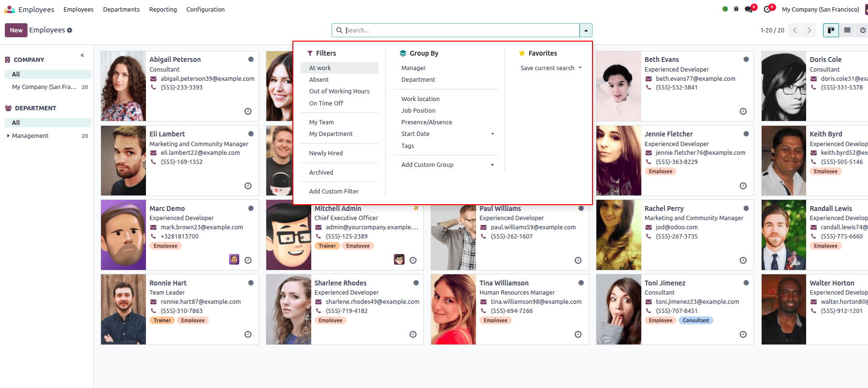Focus the Search input field
This screenshot has height=388, width=868.
click(461, 30)
